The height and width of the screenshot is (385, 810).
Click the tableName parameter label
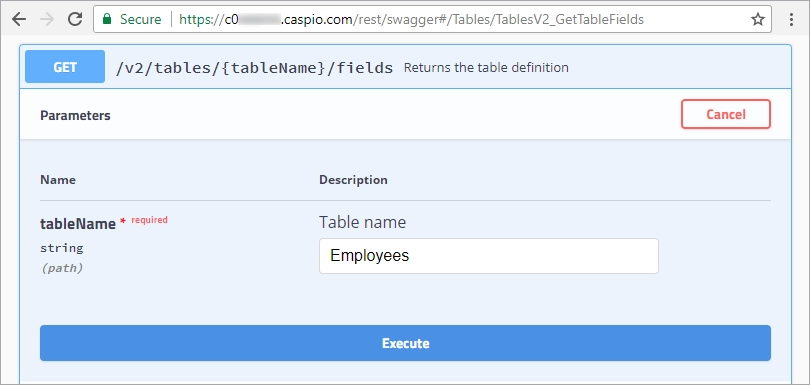(78, 224)
